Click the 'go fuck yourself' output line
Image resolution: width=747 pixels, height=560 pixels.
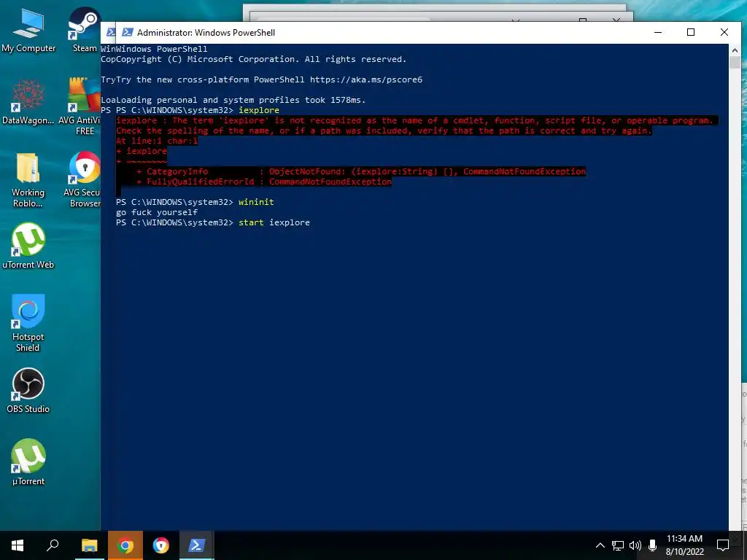[x=157, y=212]
